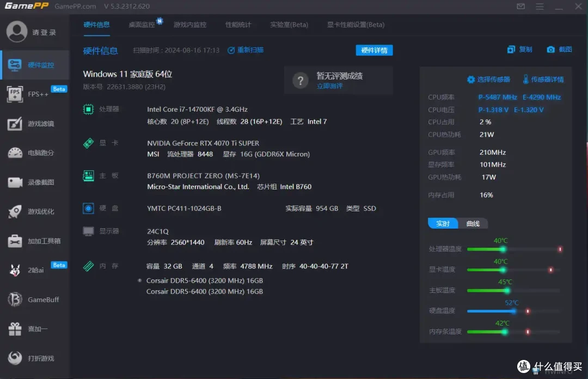Click the Beta badge beside FPS++

pyautogui.click(x=59, y=89)
